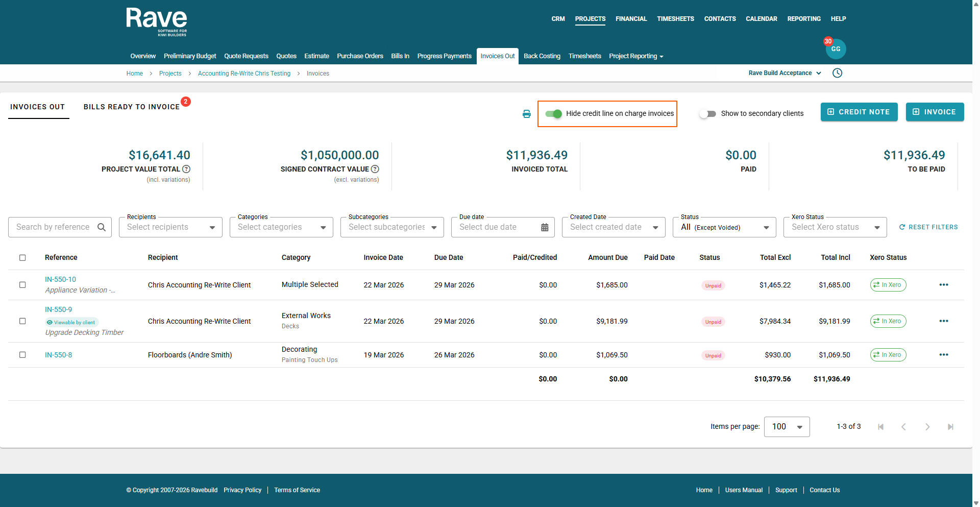Click Reset Filters button
The image size is (980, 507).
(928, 227)
